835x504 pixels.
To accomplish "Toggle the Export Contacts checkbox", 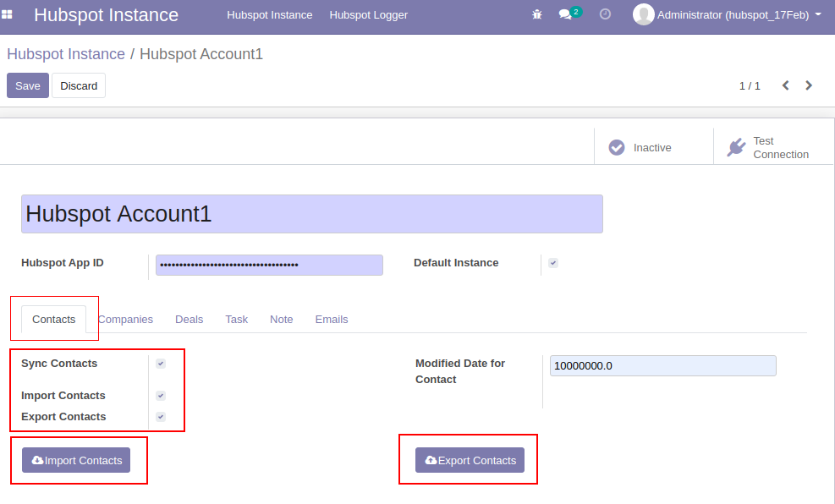I will pyautogui.click(x=161, y=417).
